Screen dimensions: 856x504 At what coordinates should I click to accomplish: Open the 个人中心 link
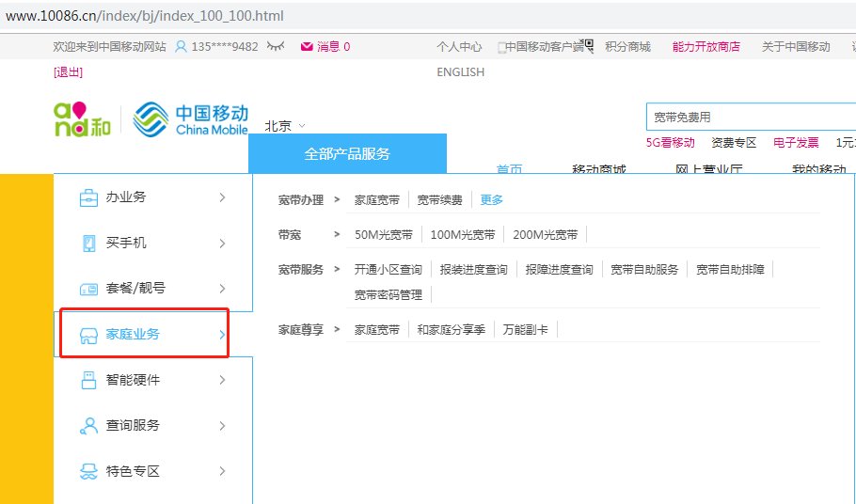459,47
